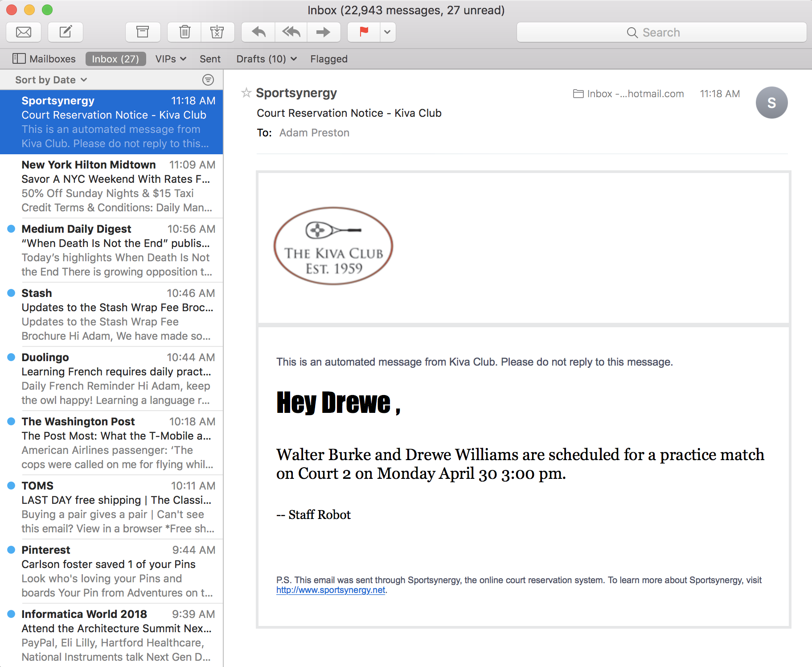The height and width of the screenshot is (667, 812).
Task: Click the email sender name Sportsynergy header
Action: (x=296, y=93)
